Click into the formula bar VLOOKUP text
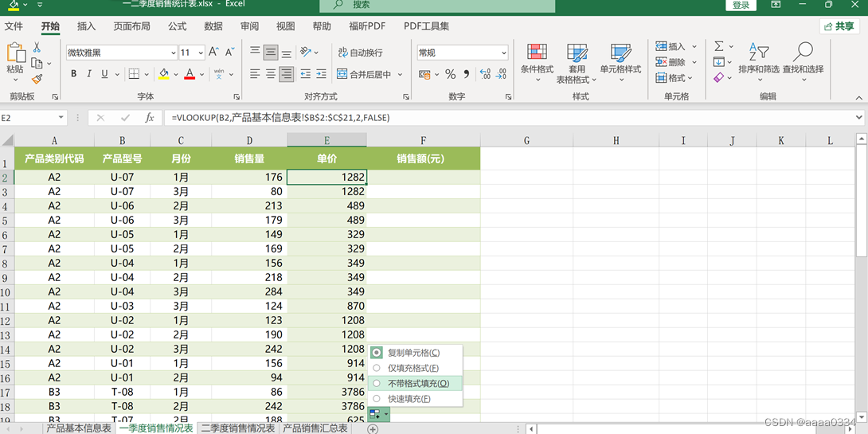Image resolution: width=868 pixels, height=434 pixels. [x=280, y=117]
